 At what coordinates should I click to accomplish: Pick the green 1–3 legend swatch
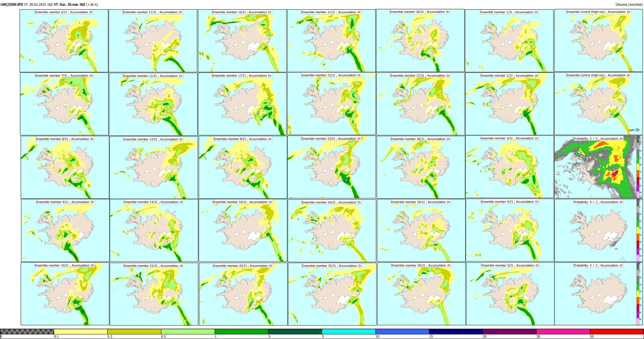[x=241, y=332]
